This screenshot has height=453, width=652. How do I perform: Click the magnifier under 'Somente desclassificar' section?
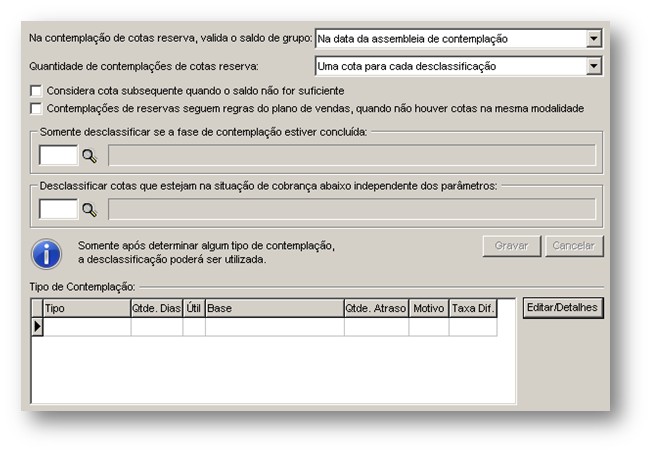89,156
